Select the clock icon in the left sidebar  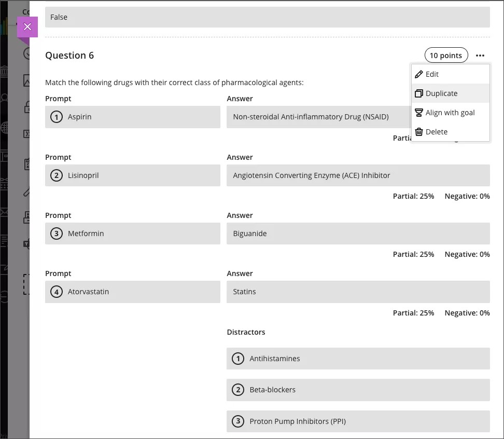coord(27,53)
